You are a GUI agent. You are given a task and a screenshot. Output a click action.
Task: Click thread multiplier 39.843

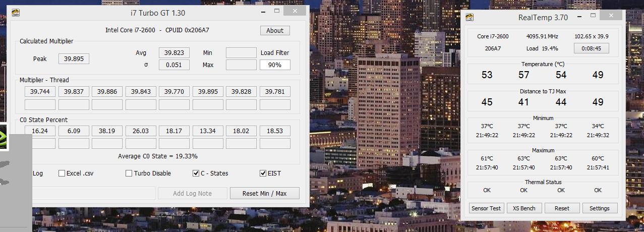[141, 91]
